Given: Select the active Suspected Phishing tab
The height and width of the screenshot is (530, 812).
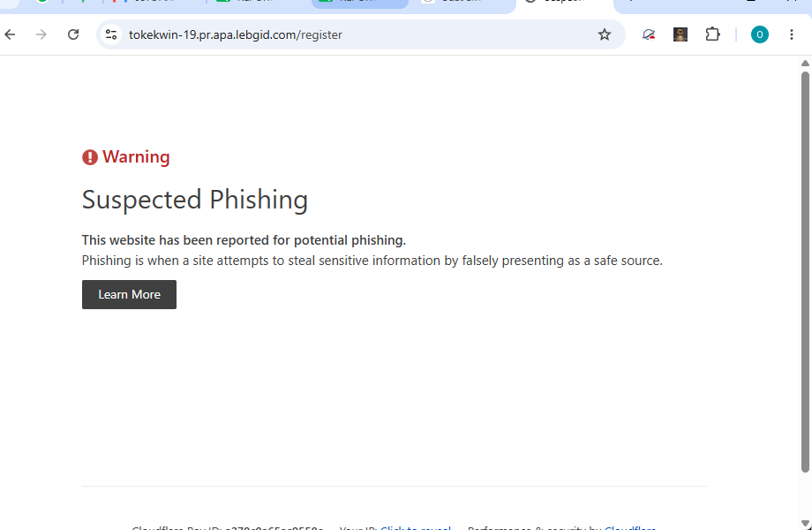Looking at the screenshot, I should point(565,4).
